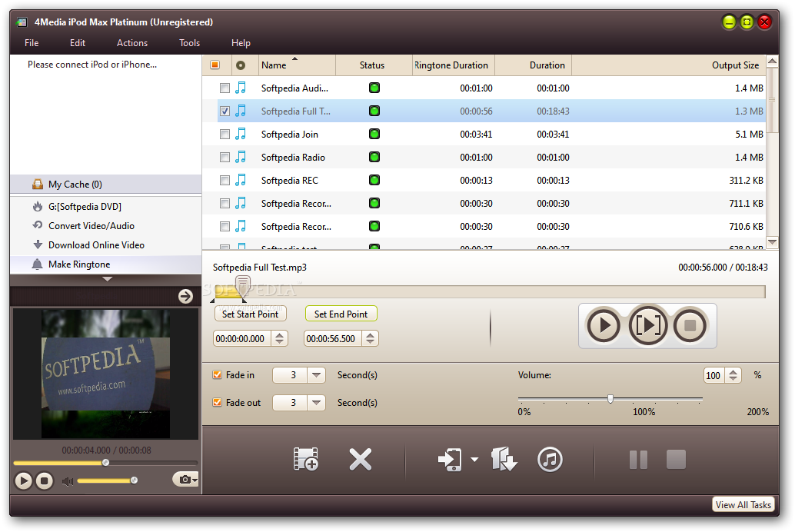795x532 pixels.
Task: Check the Softpedia Audi... row checkbox
Action: (225, 88)
